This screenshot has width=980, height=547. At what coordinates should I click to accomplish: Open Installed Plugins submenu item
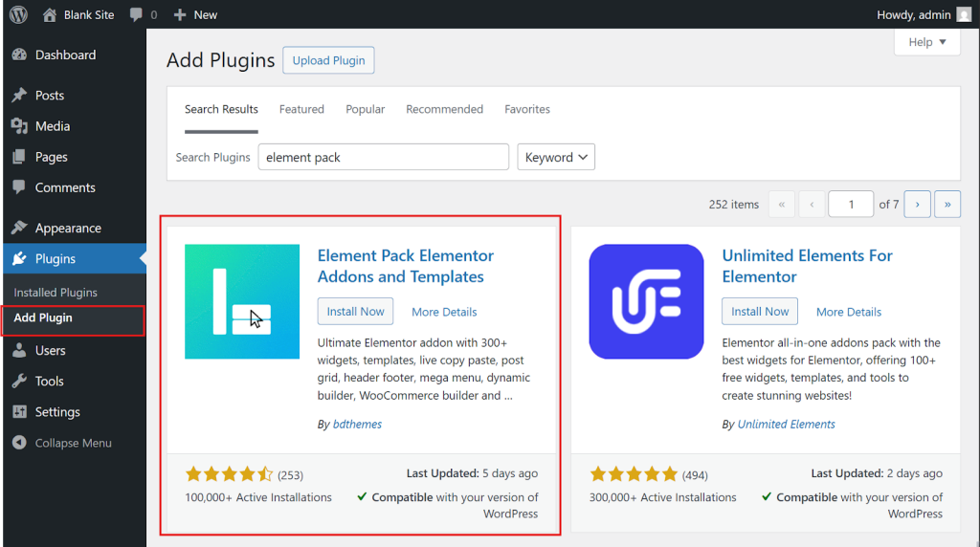point(56,293)
